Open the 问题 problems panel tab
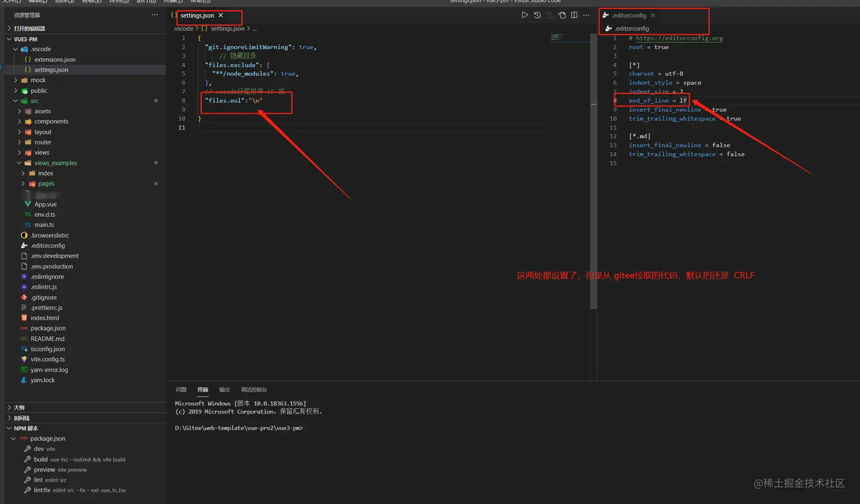860x504 pixels. pyautogui.click(x=181, y=390)
